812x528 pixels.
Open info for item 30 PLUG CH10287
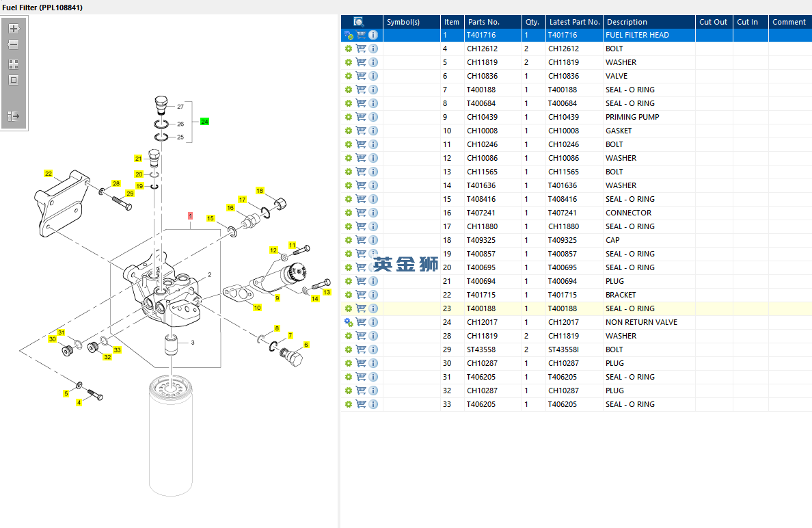point(373,363)
